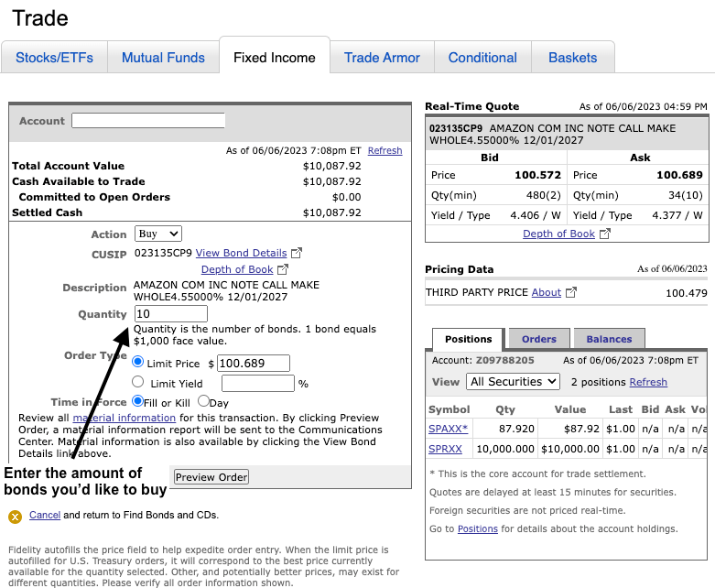This screenshot has width=715, height=588.
Task: Click Cancel link to return to Find Bonds
Action: coord(45,515)
